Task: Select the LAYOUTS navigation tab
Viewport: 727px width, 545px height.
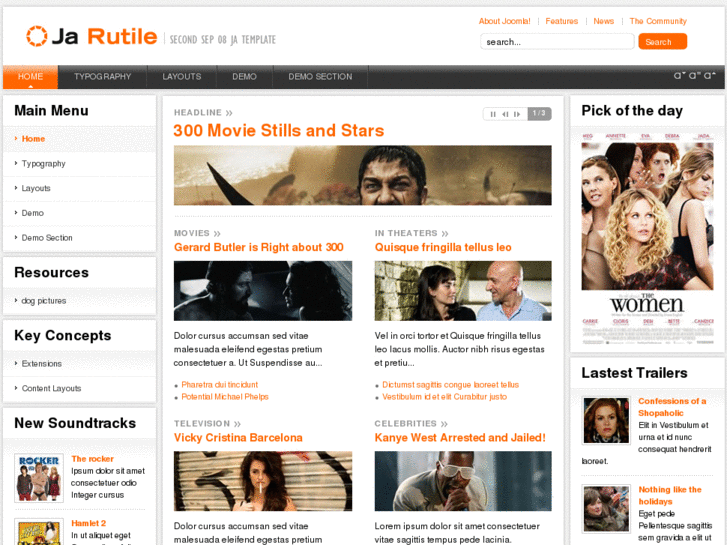Action: 182,77
